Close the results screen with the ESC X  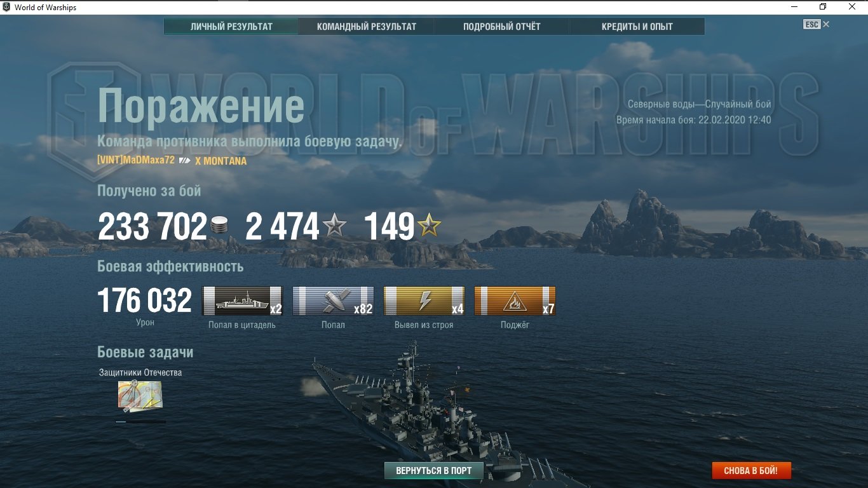click(x=826, y=24)
